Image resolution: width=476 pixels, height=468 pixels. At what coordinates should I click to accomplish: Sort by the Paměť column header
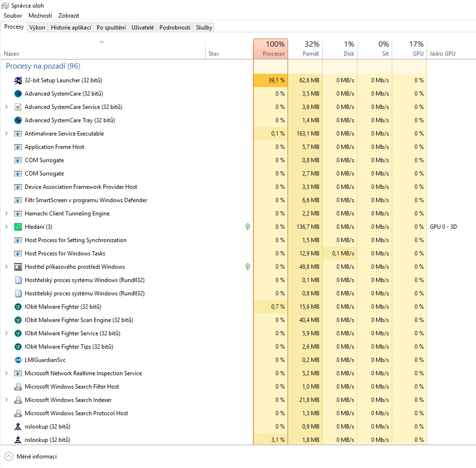(x=306, y=49)
